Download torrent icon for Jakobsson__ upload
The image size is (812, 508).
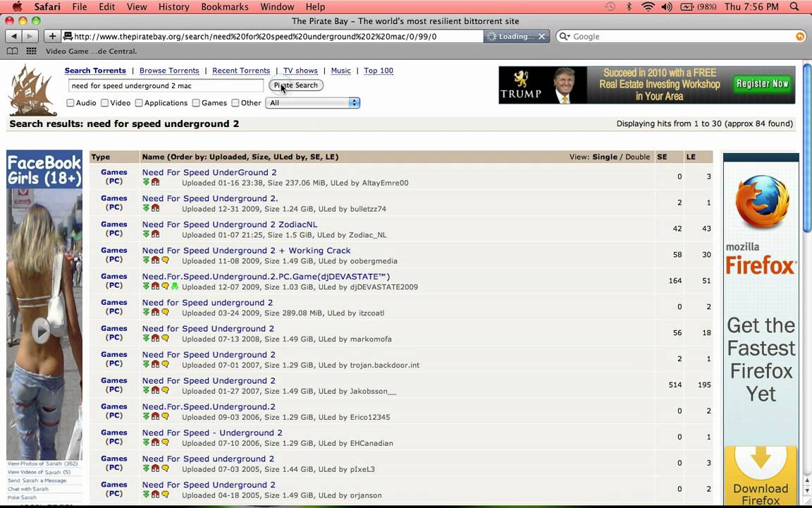[x=146, y=389]
